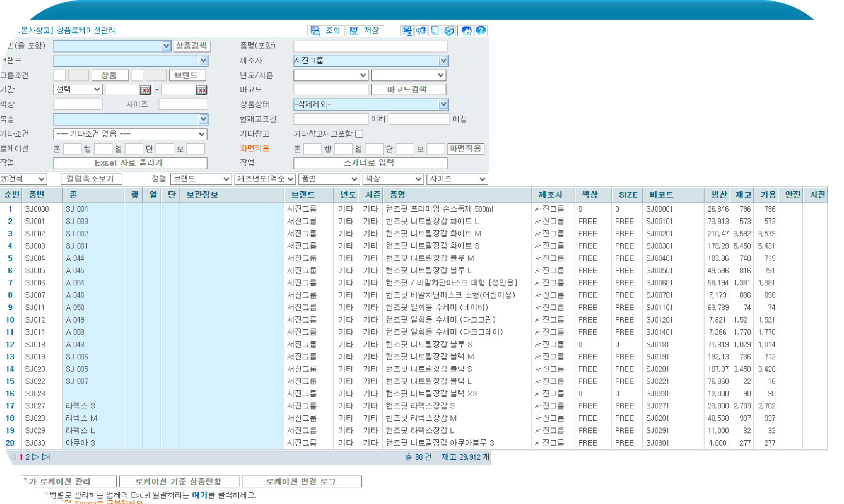Open the start date calendar picker icon
The image size is (844, 504).
(x=146, y=90)
